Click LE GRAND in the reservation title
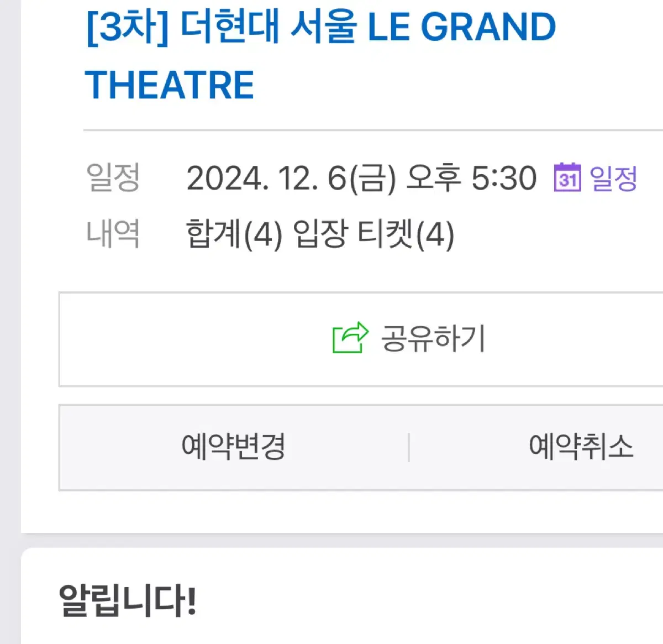 tap(461, 27)
